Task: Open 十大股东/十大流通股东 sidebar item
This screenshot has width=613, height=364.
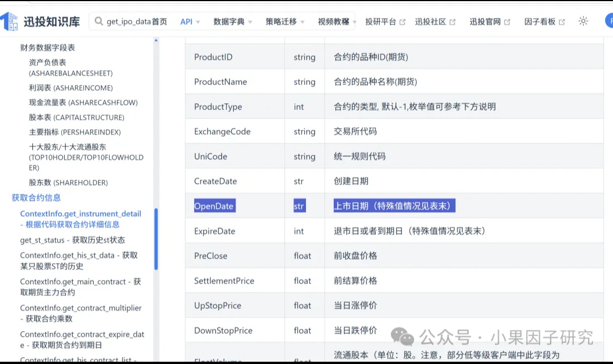Action: pyautogui.click(x=86, y=157)
